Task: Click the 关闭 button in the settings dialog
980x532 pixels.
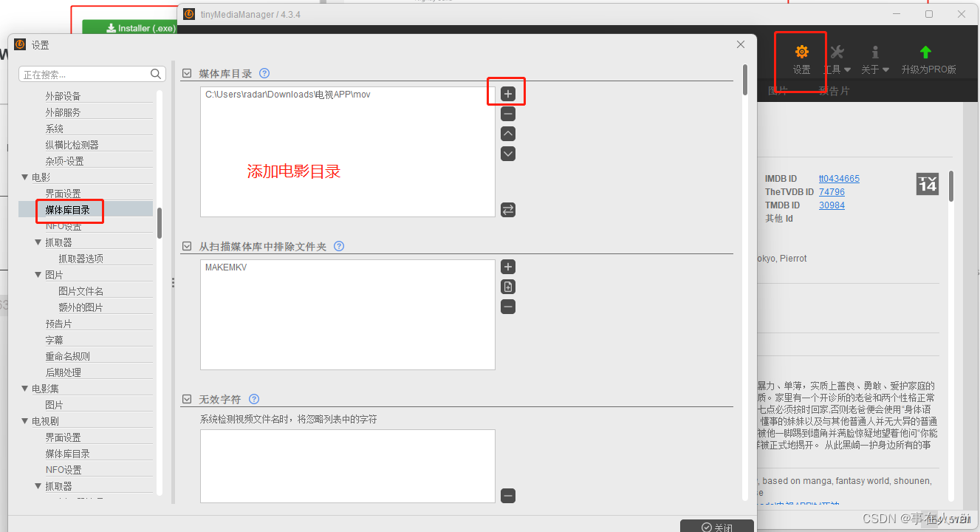Action: click(716, 527)
